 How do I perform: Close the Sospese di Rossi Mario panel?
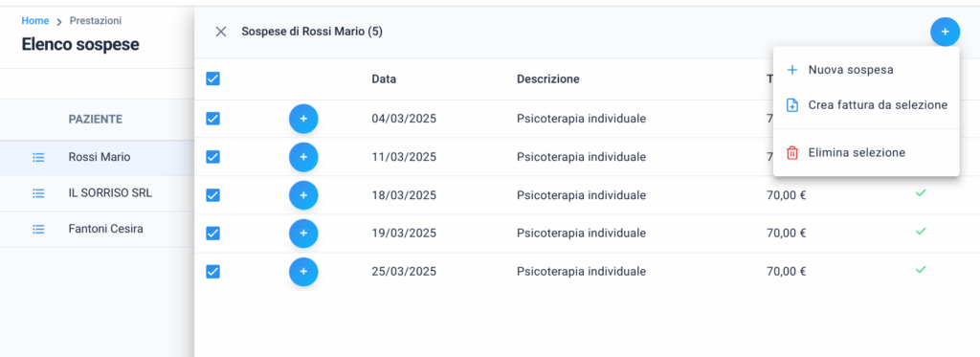[221, 32]
